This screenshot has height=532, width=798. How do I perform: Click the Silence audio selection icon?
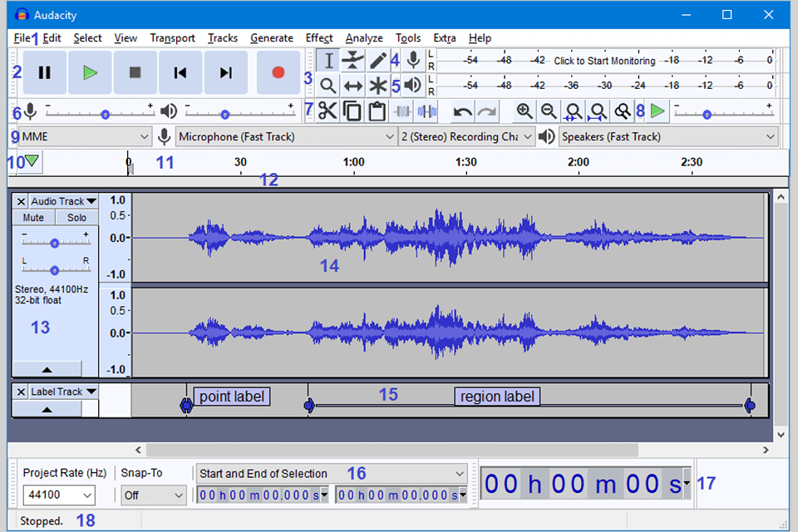click(426, 111)
